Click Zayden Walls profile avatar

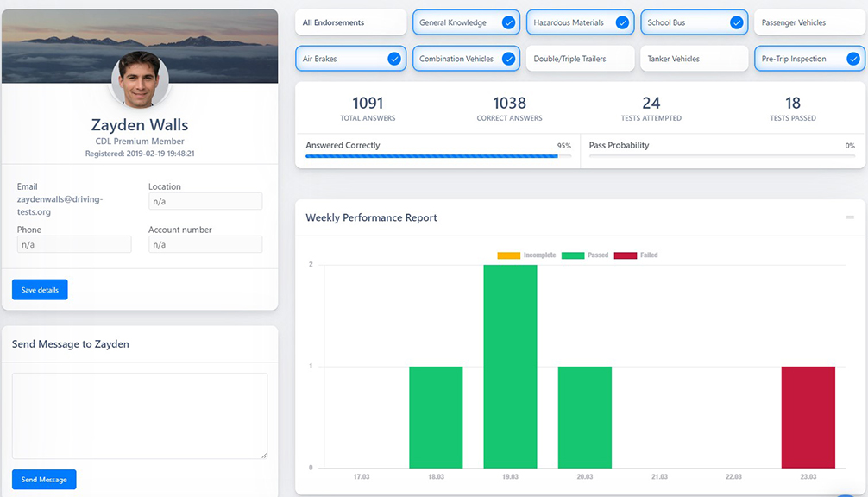(140, 79)
